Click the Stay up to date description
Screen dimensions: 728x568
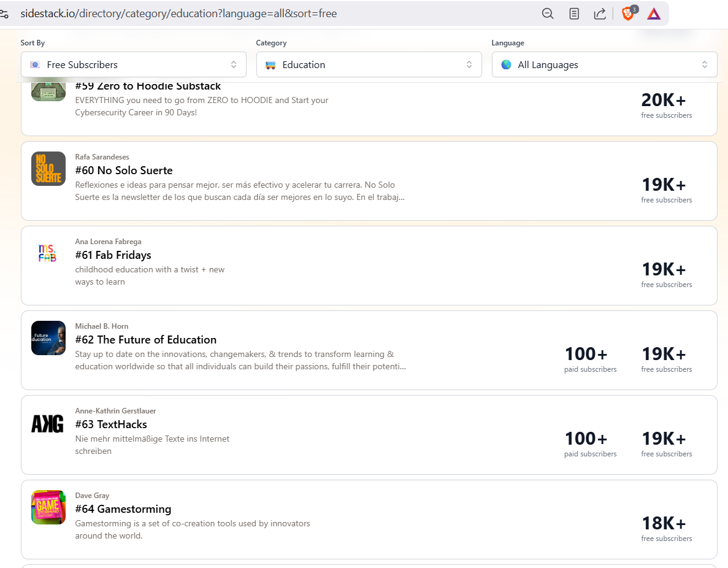coord(240,360)
